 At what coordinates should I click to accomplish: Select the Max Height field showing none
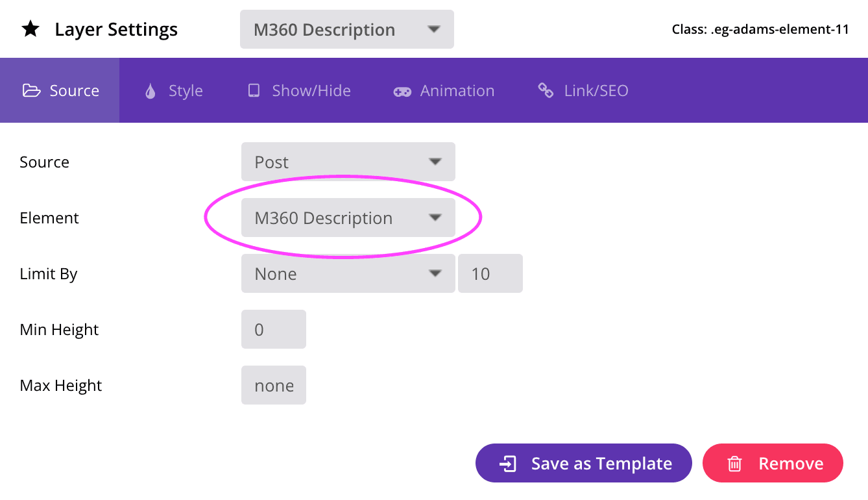tap(273, 386)
